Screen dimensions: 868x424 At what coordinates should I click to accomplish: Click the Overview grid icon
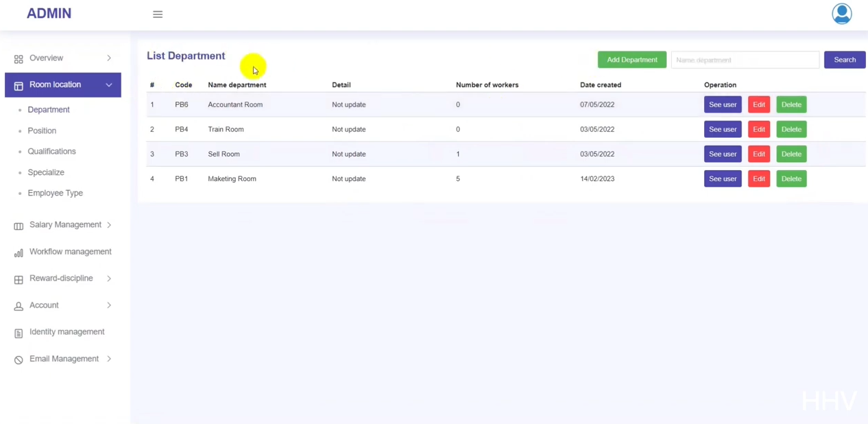pos(19,59)
